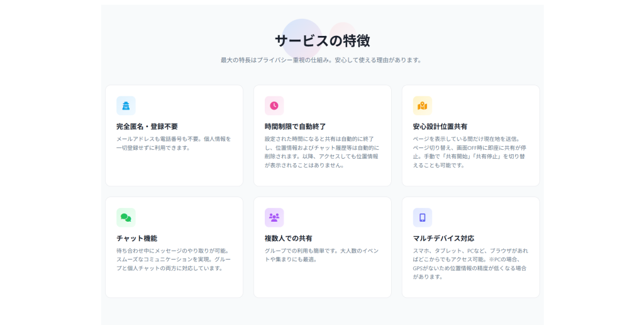Click the green chat bubbles icon

(x=126, y=217)
